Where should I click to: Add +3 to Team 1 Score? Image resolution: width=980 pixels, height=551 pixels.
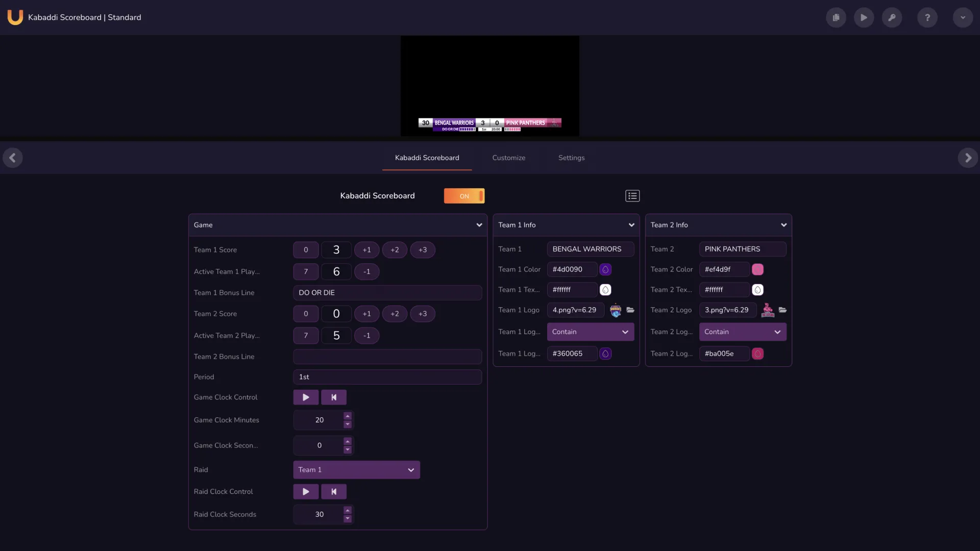pos(423,249)
